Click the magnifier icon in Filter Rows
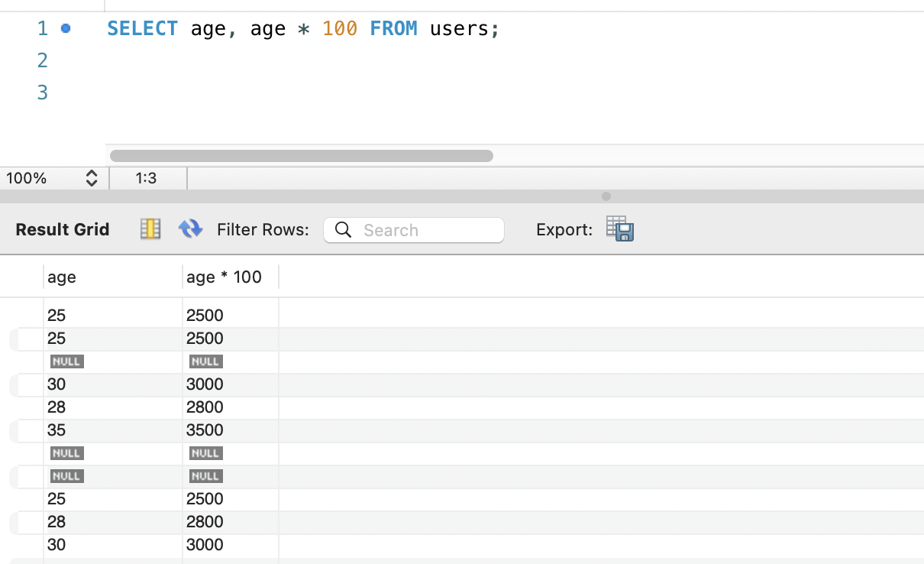 [343, 230]
